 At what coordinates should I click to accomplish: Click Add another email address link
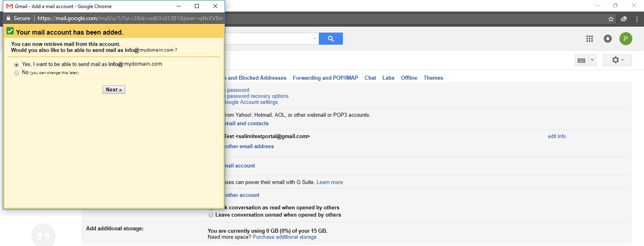tap(249, 147)
